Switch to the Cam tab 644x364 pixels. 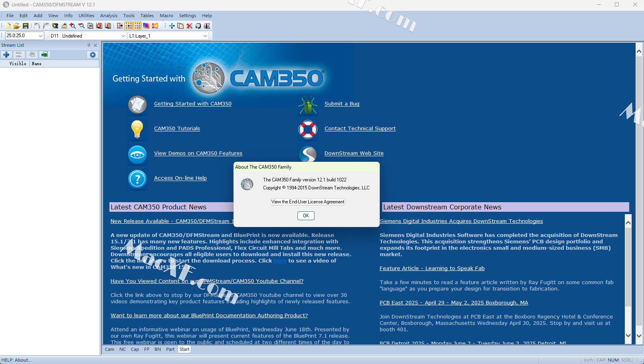[109, 349]
